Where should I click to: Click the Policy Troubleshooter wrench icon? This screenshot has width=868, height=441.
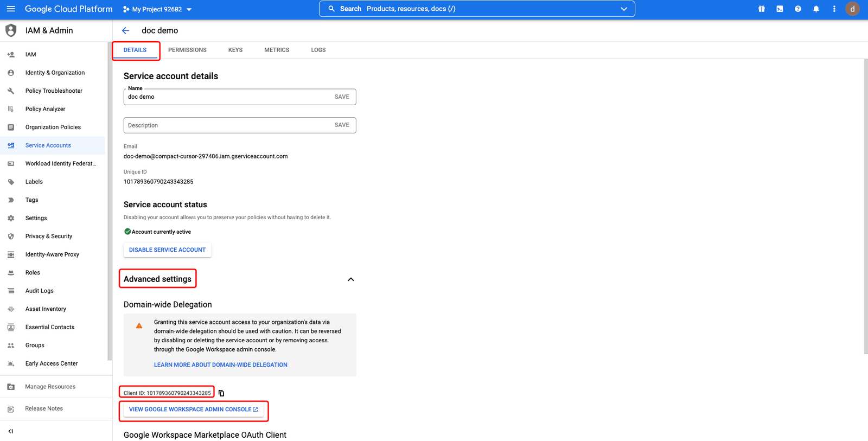(x=11, y=91)
